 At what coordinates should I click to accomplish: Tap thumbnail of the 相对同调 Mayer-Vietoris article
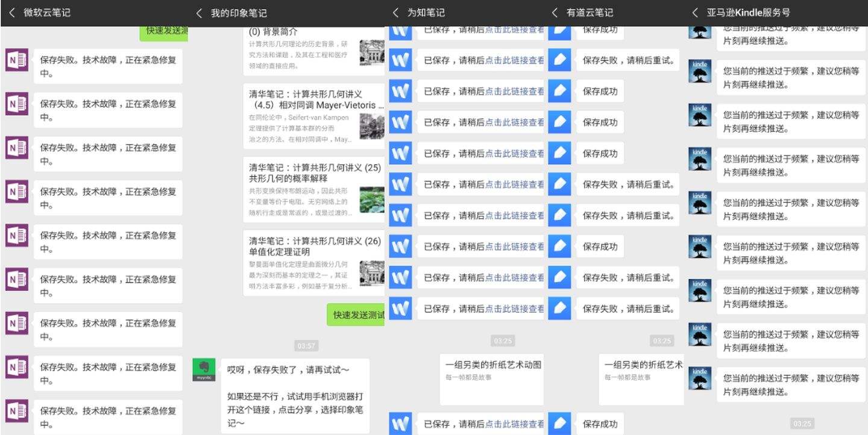tap(372, 127)
